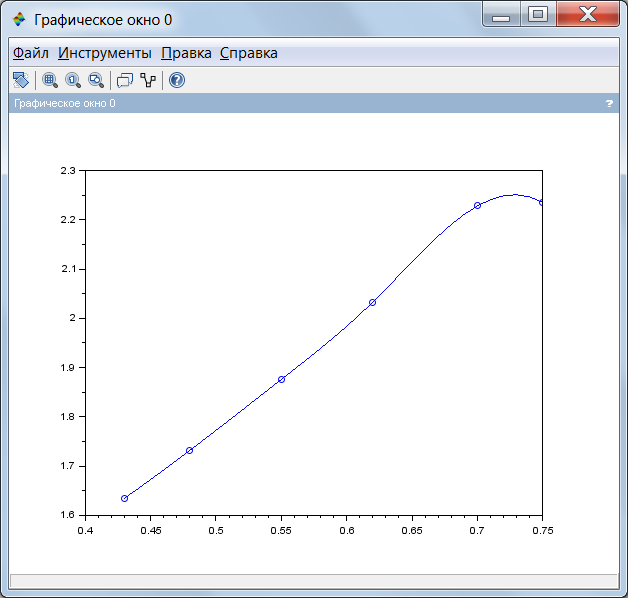The image size is (628, 598).
Task: Click the small ? on the dock bar
Action: (609, 104)
